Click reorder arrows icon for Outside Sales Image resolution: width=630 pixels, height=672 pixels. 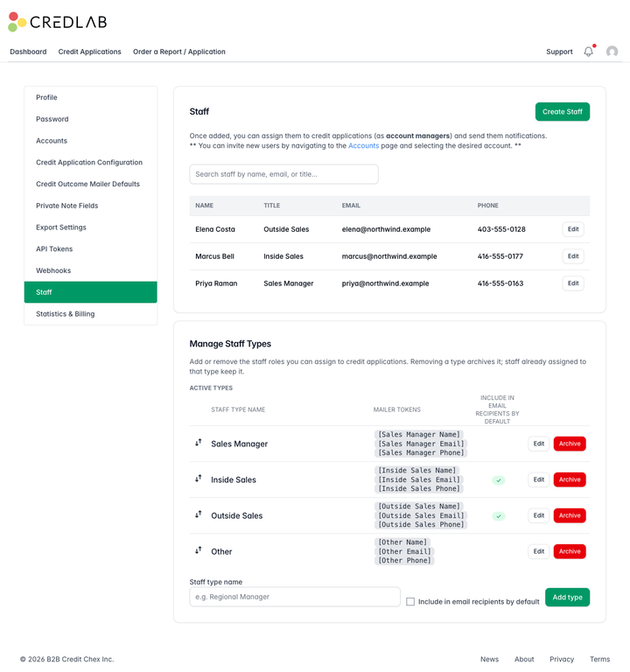coord(198,514)
